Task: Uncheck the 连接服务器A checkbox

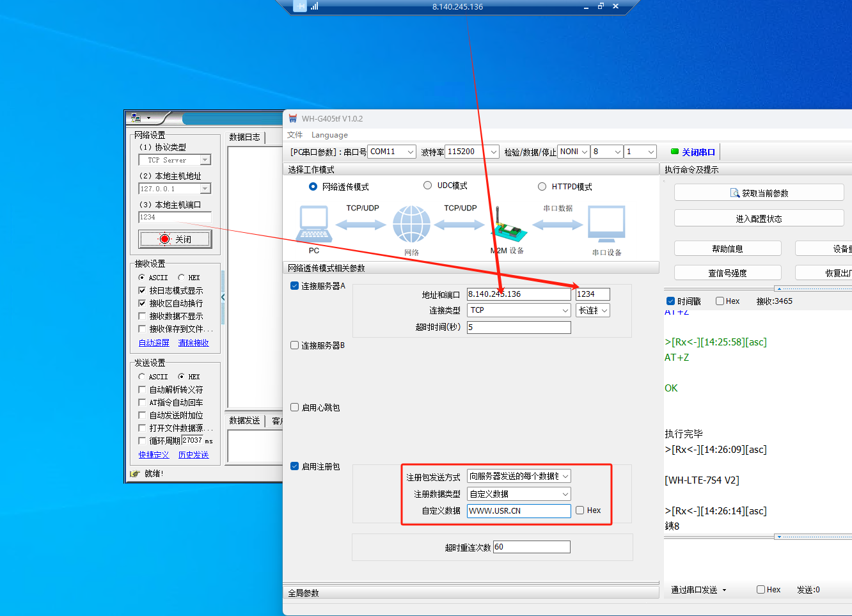Action: click(295, 286)
